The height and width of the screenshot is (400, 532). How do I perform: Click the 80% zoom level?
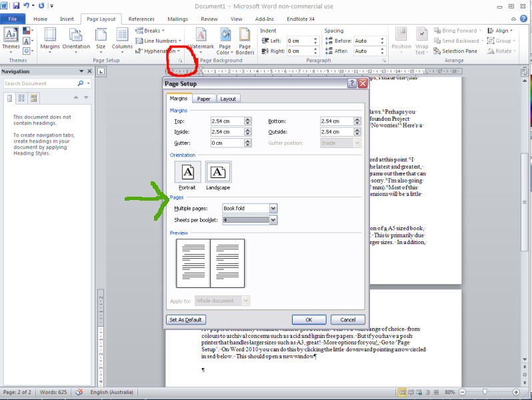coord(449,392)
